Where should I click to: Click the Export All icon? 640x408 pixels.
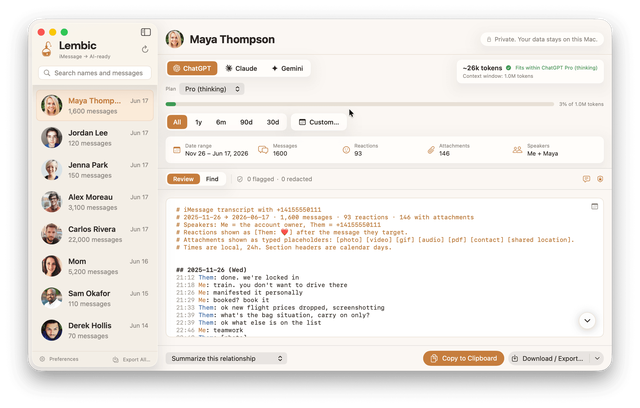click(x=116, y=359)
